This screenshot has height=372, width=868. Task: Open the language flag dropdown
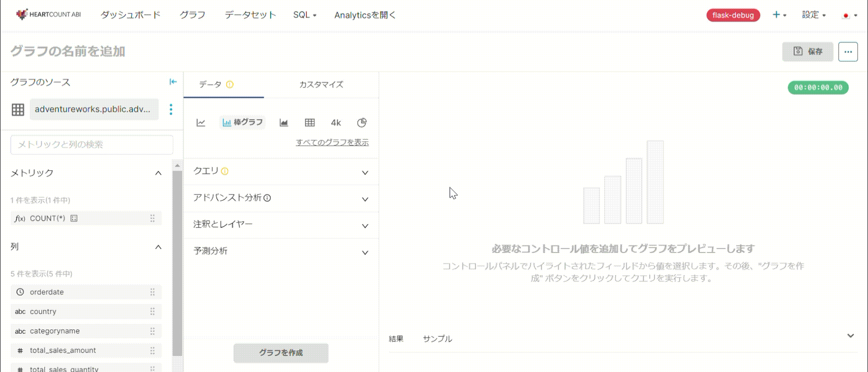[x=850, y=15]
